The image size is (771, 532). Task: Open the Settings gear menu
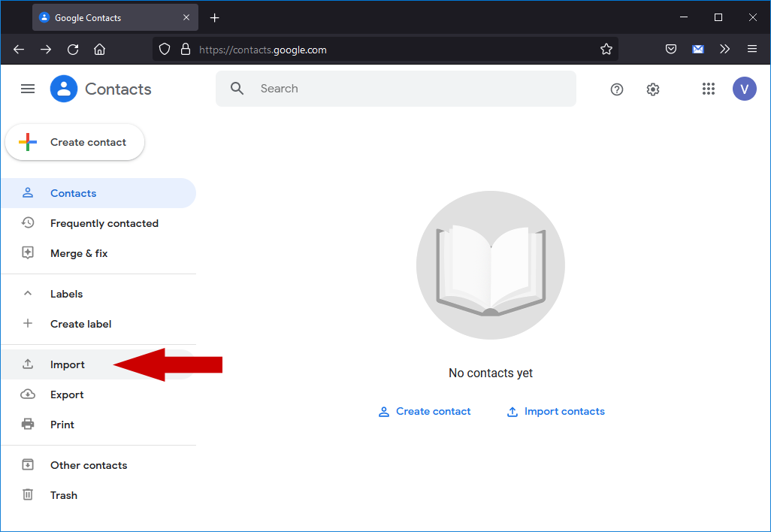click(652, 89)
